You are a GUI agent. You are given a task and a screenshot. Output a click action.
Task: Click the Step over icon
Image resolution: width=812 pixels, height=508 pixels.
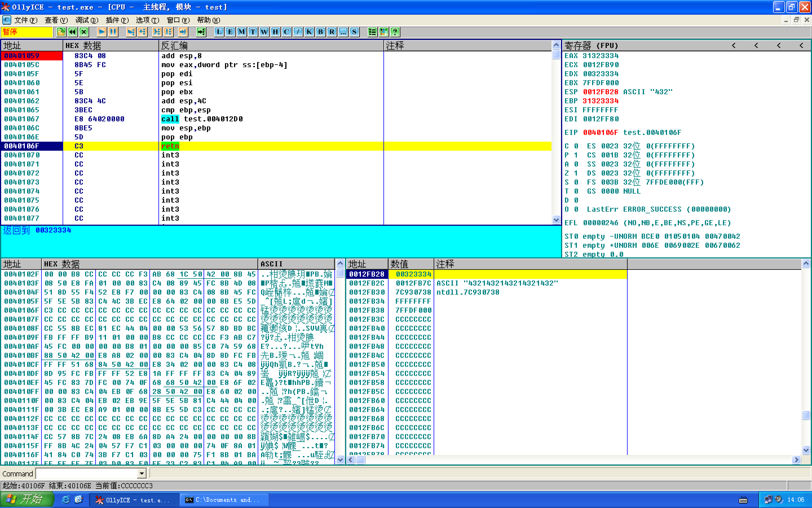coord(142,32)
